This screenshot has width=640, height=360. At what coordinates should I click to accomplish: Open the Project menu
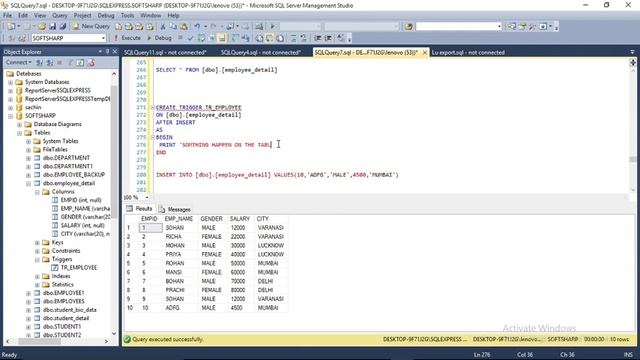(82, 16)
